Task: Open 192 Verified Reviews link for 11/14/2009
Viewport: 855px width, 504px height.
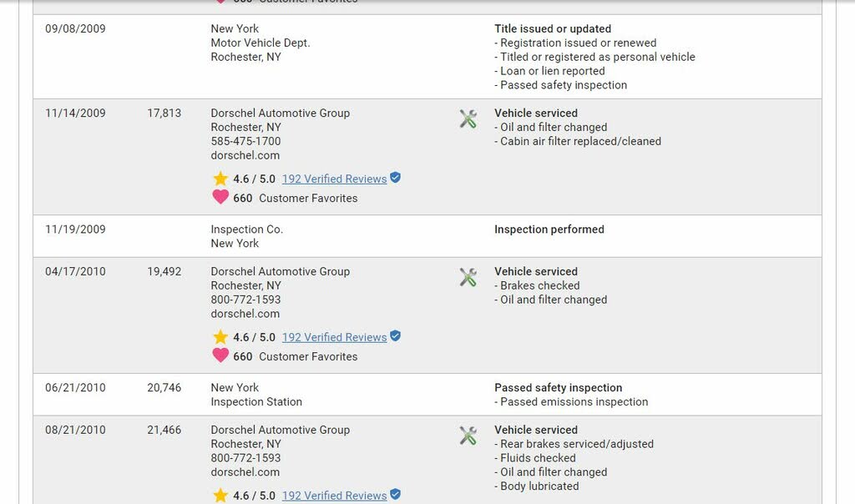Action: [x=334, y=179]
